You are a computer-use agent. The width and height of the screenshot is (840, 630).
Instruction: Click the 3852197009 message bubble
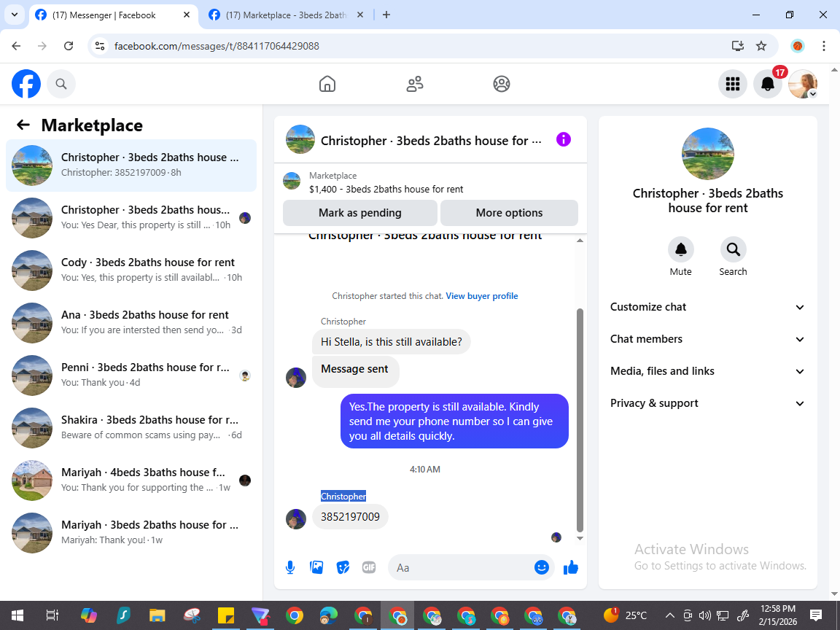point(350,516)
